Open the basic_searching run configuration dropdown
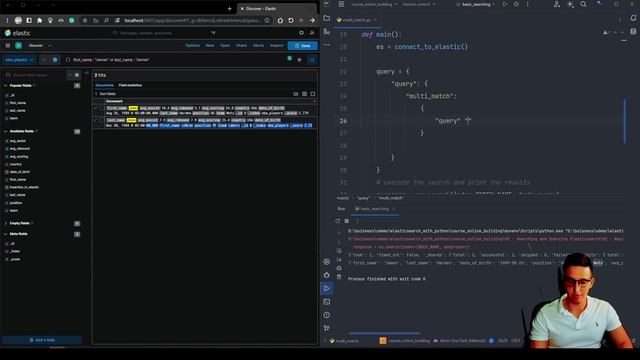The width and height of the screenshot is (640, 360). click(x=476, y=4)
